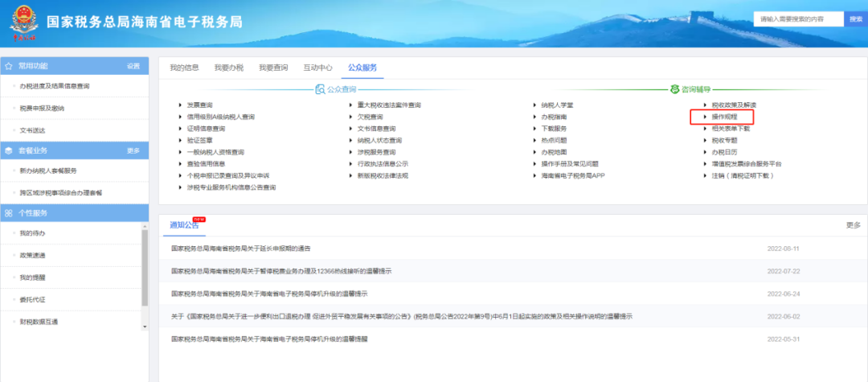Open 重大税收违法案件查询
The image size is (868, 382).
click(x=389, y=105)
